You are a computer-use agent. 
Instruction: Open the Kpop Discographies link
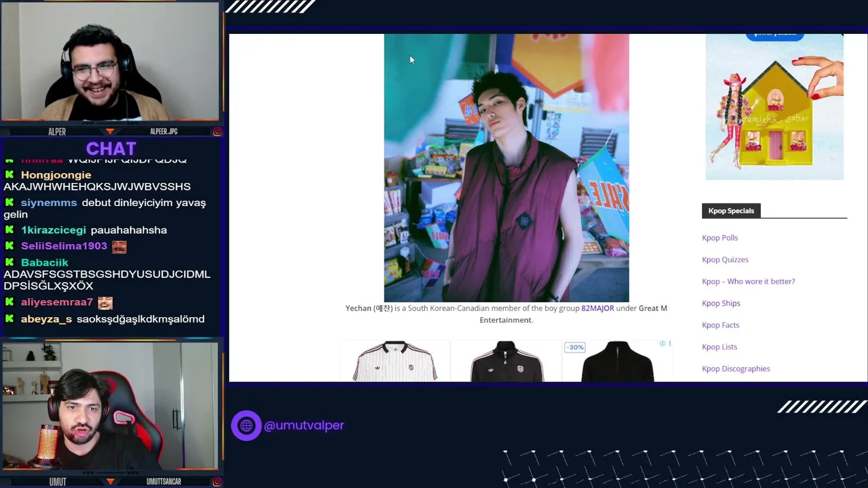coord(736,369)
